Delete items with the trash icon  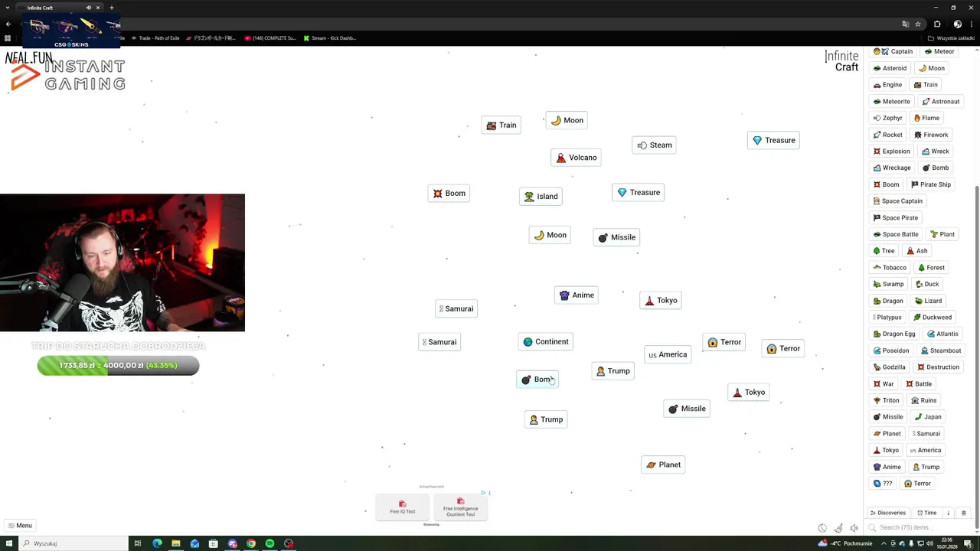point(964,513)
